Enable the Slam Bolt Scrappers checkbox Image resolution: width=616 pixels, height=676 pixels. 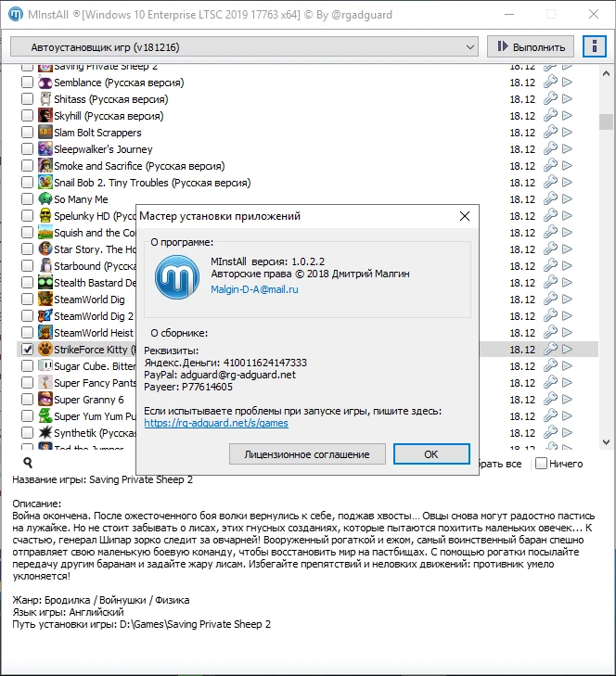click(x=27, y=133)
